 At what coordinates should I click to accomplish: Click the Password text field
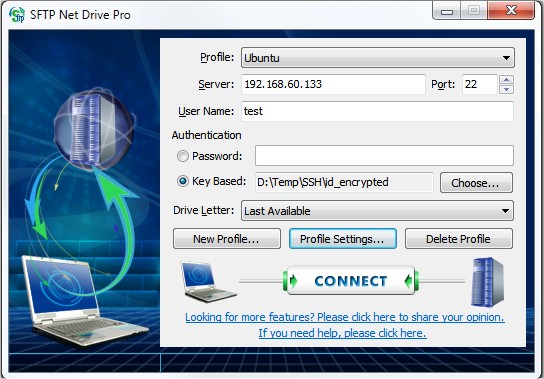coord(384,155)
